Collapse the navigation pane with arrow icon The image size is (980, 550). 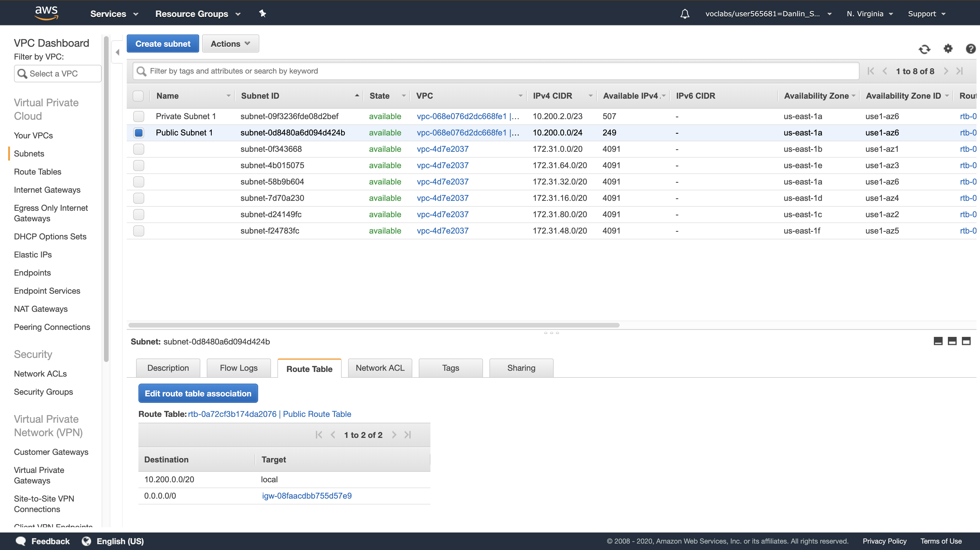click(x=117, y=52)
